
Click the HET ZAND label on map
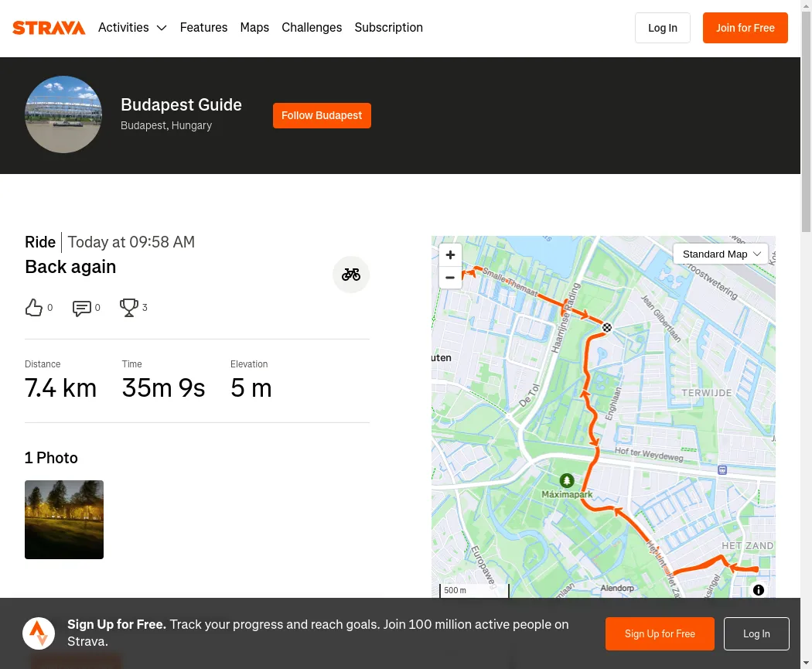pyautogui.click(x=747, y=546)
